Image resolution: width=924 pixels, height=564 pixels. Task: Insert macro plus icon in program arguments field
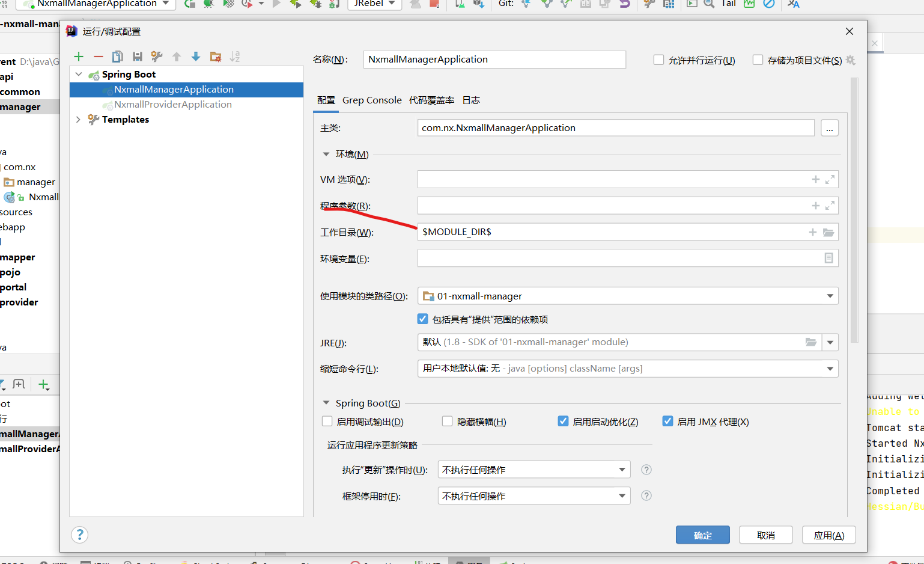816,206
